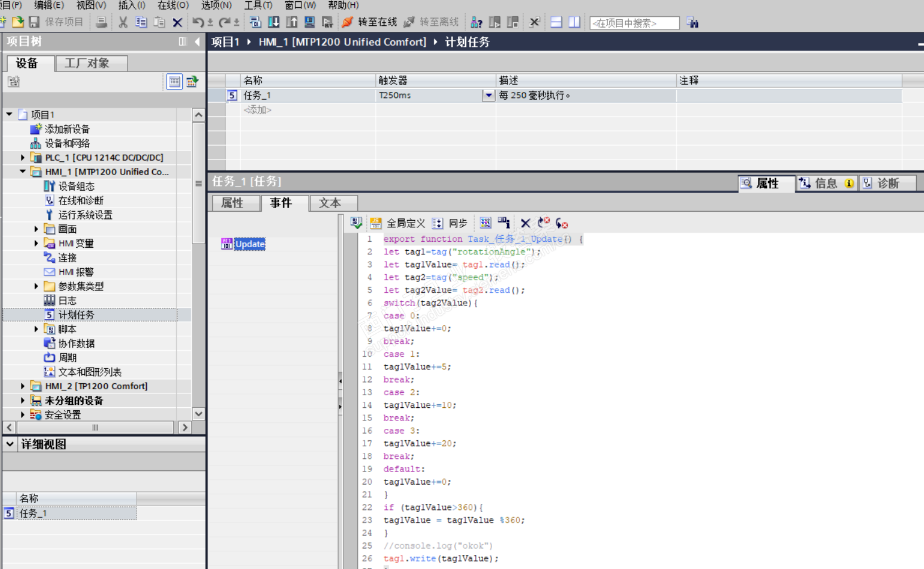Click the Print icon in the main toolbar
Viewport: 924px width, 569px height.
pos(102,22)
